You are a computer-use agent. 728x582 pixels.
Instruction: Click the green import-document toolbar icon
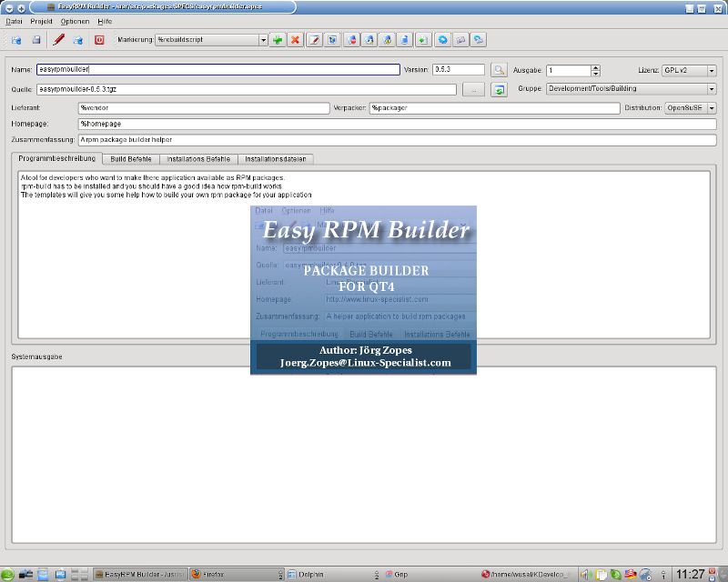(x=423, y=40)
